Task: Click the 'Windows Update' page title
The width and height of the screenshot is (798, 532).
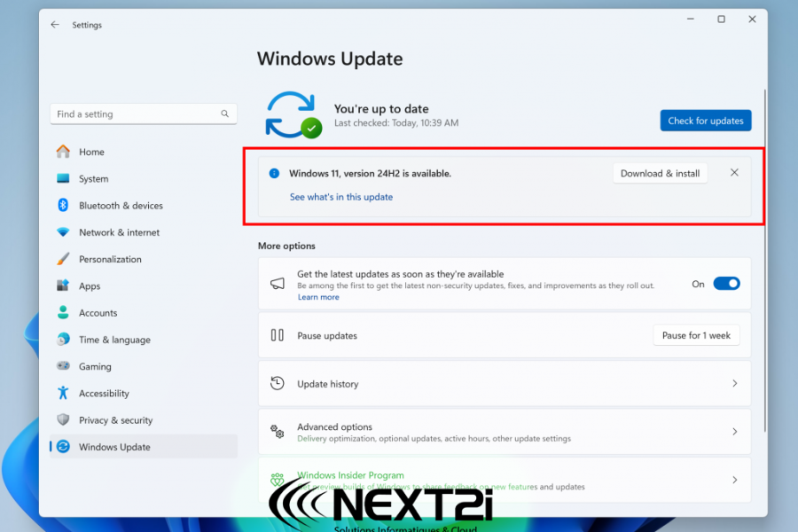Action: click(x=330, y=59)
